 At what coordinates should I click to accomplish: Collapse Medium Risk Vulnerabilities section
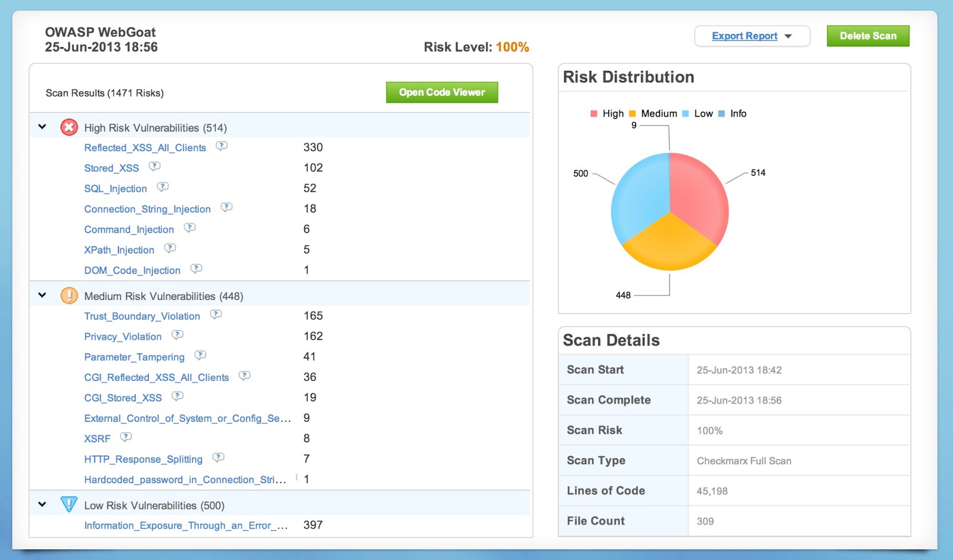[x=42, y=295]
